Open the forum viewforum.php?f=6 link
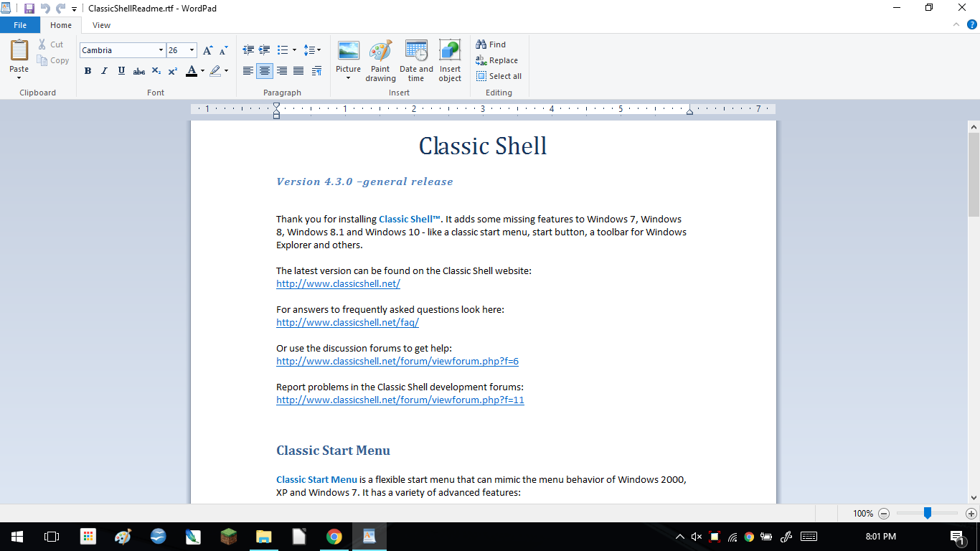 [x=397, y=361]
